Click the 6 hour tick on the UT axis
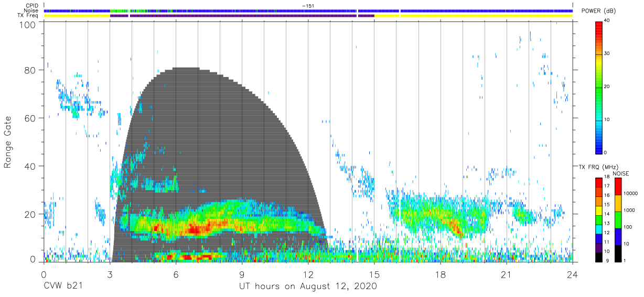The image size is (644, 297). 176,274
